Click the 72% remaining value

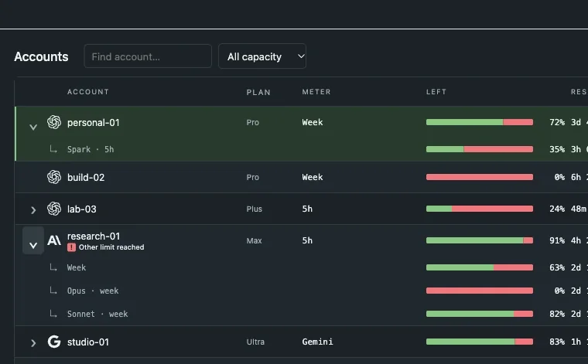point(557,122)
